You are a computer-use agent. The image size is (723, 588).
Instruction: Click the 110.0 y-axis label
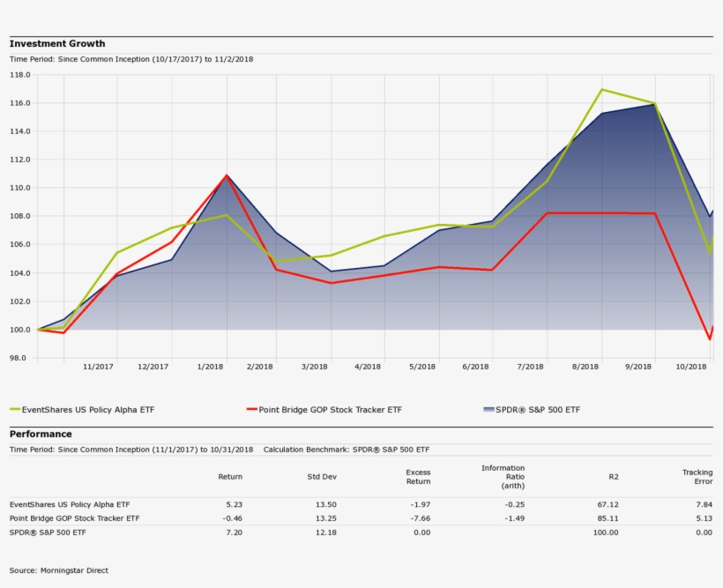pyautogui.click(x=19, y=188)
